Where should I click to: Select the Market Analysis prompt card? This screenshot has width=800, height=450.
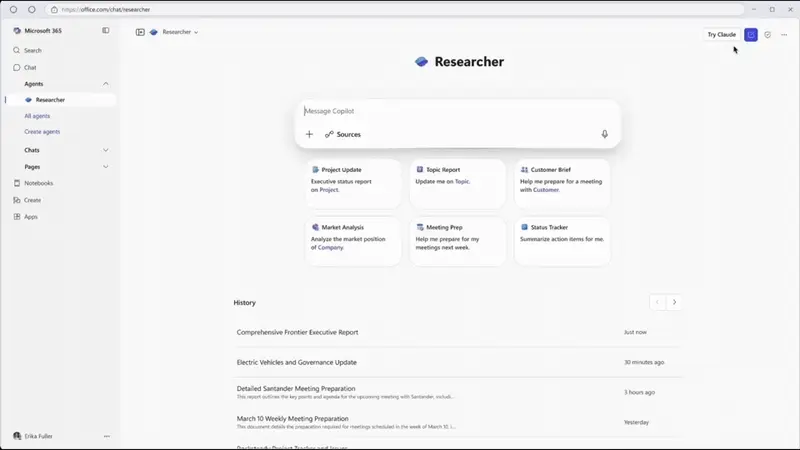(x=353, y=241)
